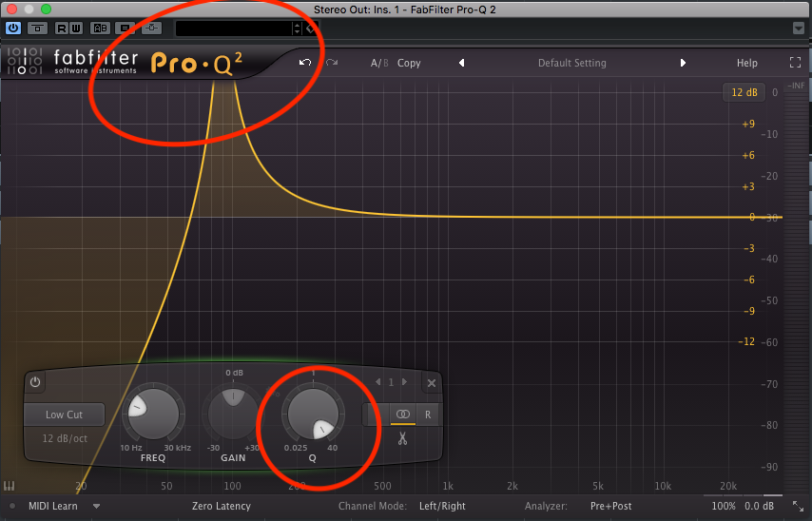The height and width of the screenshot is (521, 812).
Task: Open the host preset name field
Action: pos(234,29)
